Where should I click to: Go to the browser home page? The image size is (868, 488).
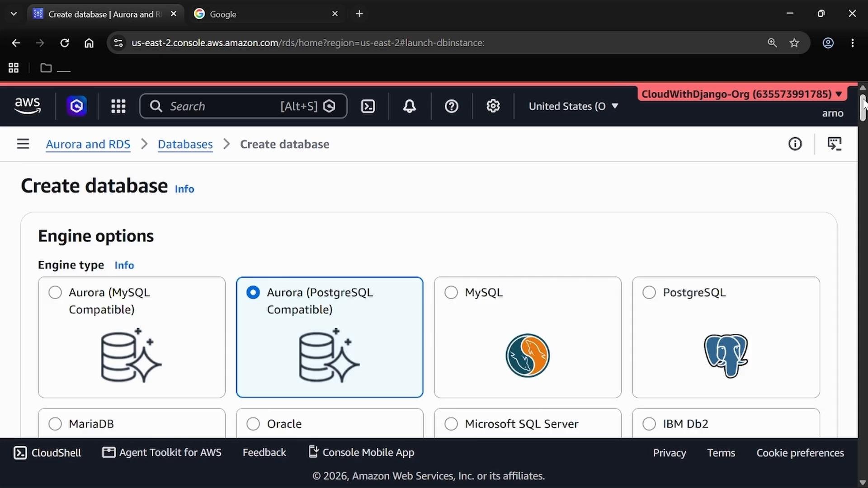(x=89, y=43)
